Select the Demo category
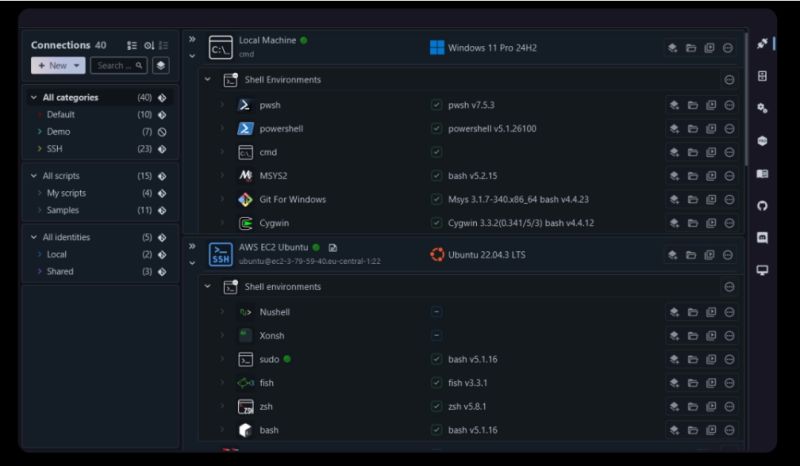 59,132
